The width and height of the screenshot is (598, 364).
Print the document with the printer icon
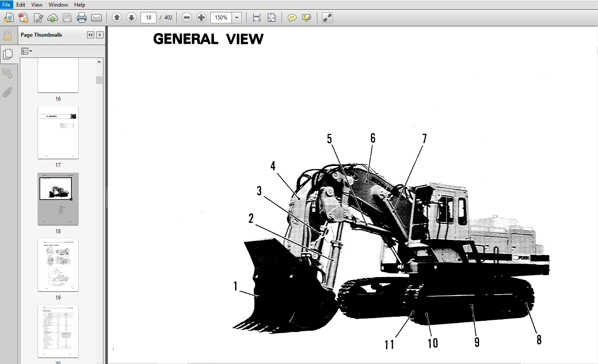(82, 18)
